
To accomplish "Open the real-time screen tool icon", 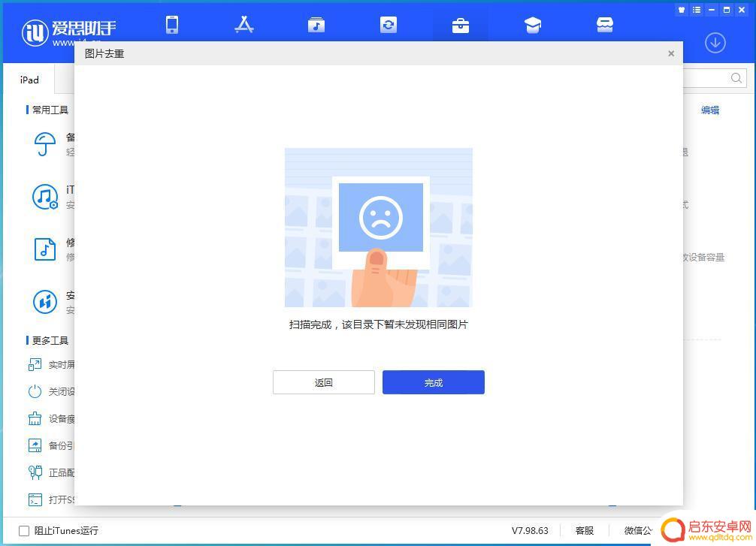I will coord(35,365).
